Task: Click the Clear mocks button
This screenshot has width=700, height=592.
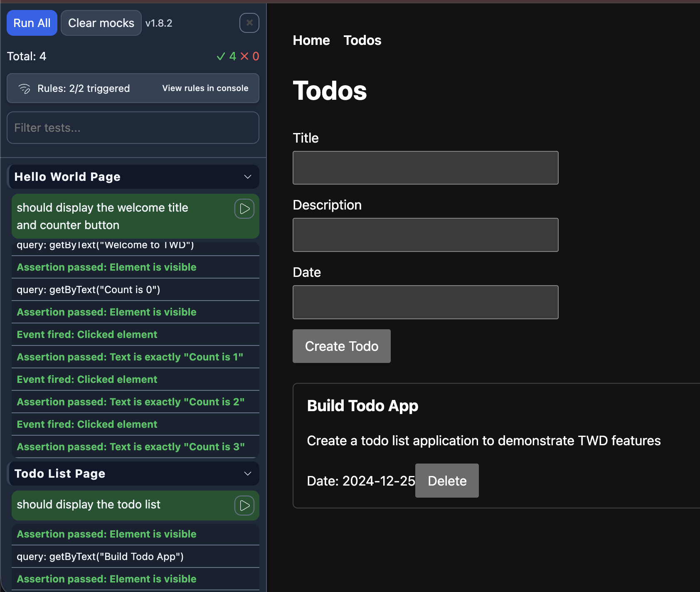Action: pos(101,23)
